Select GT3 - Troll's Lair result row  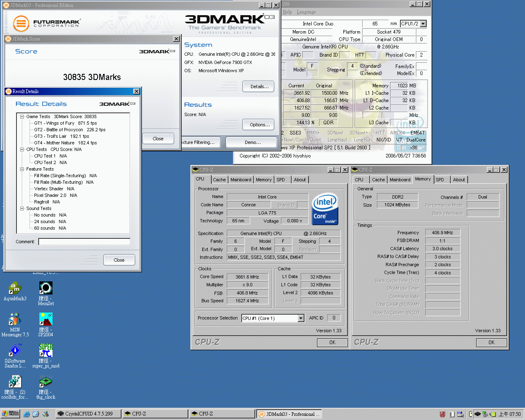62,136
